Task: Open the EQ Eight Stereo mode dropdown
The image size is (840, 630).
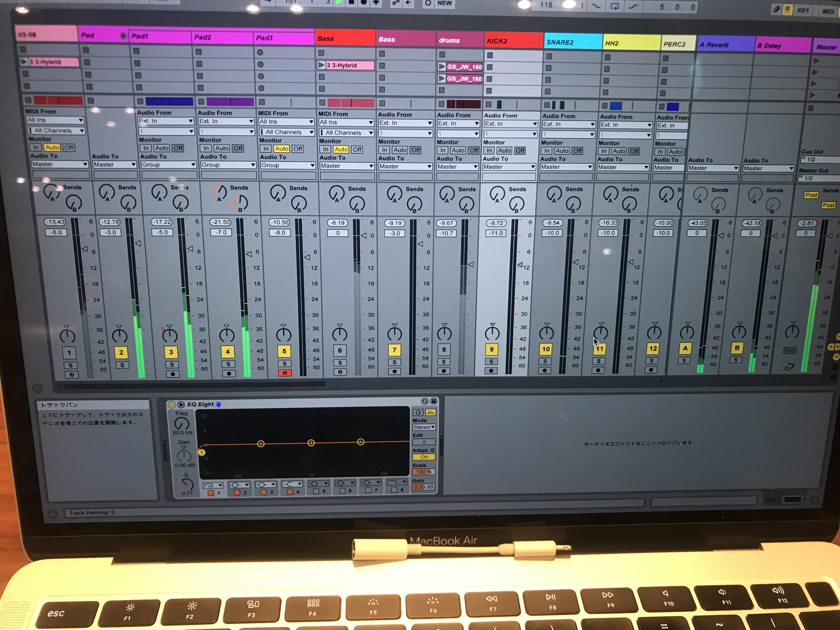Action: (424, 427)
